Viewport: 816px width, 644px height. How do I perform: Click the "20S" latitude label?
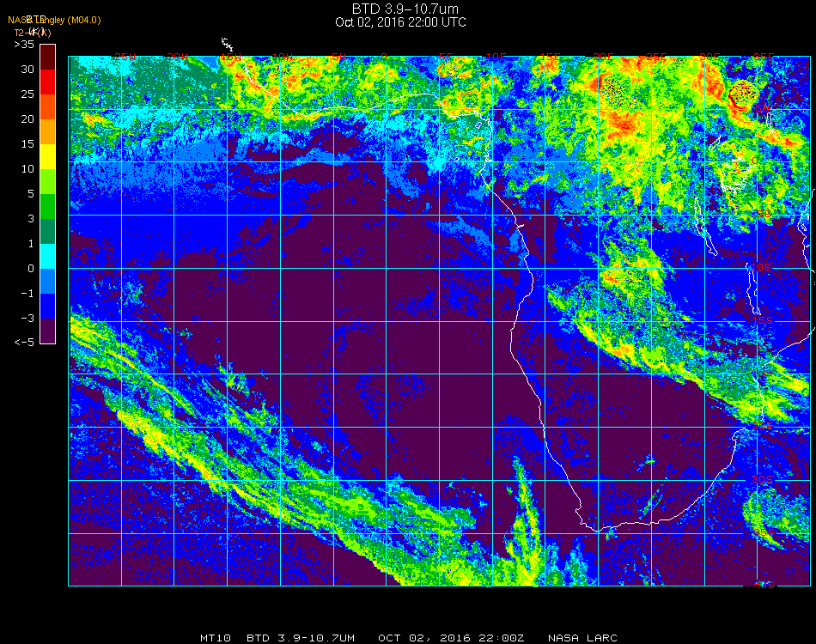click(x=763, y=374)
